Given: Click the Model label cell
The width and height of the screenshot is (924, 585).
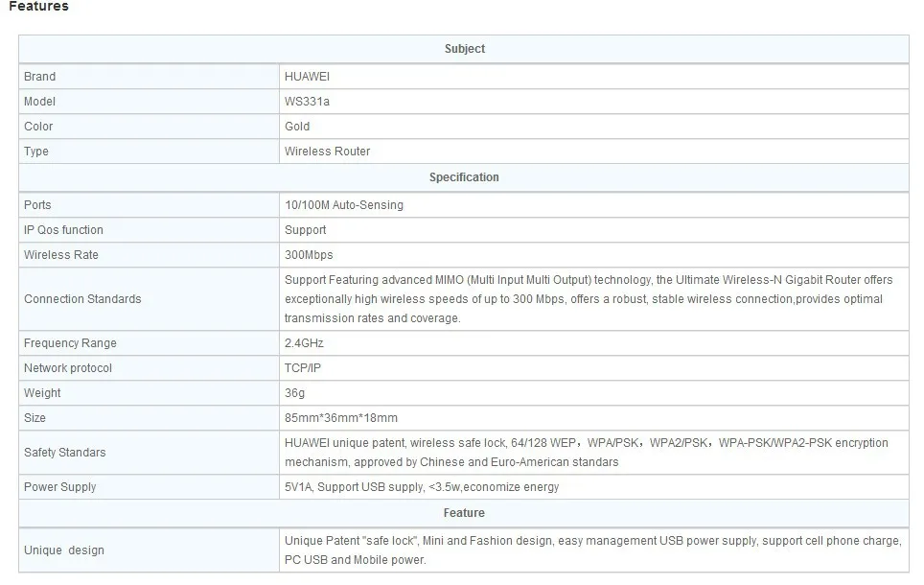Looking at the screenshot, I should click(39, 102).
